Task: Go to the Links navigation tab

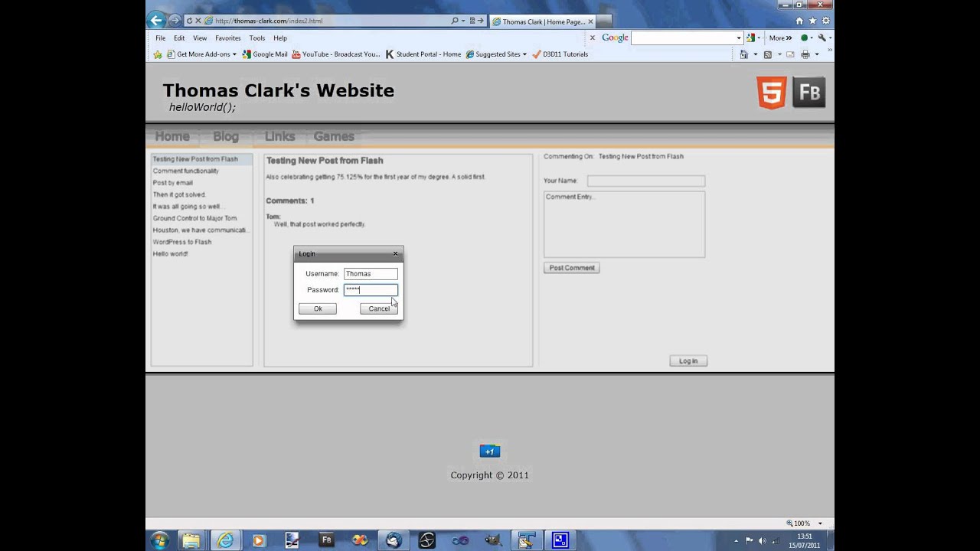Action: tap(279, 136)
